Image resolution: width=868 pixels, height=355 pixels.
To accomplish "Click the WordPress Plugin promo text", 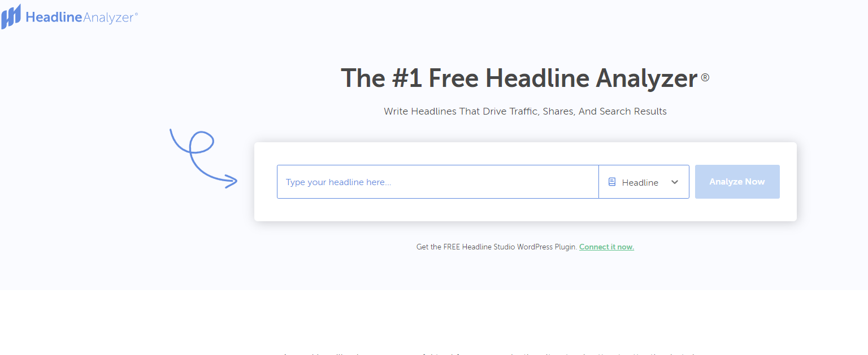I will point(496,247).
